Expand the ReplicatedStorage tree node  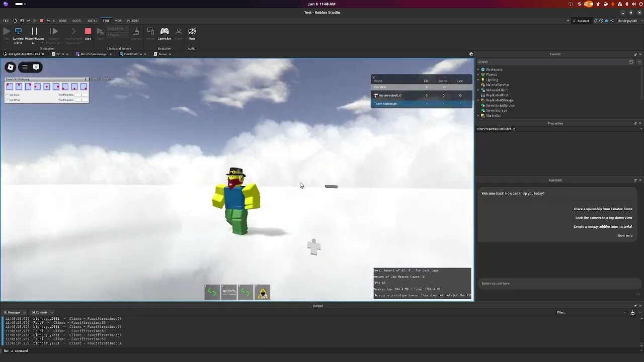point(478,100)
